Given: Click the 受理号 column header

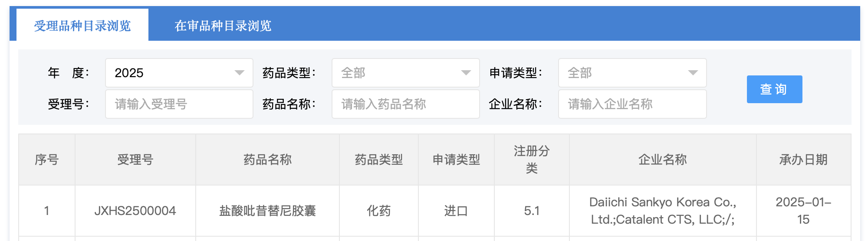Looking at the screenshot, I should pyautogui.click(x=135, y=160).
